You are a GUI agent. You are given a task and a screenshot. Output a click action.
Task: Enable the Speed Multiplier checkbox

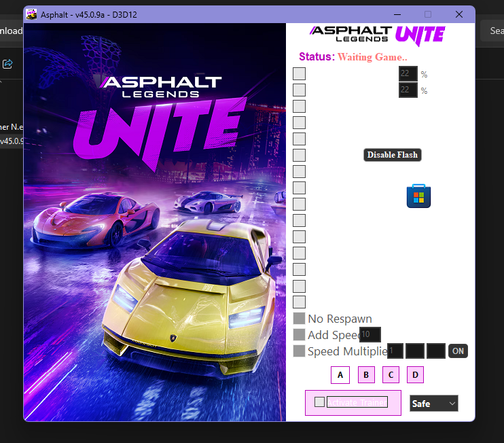[299, 351]
